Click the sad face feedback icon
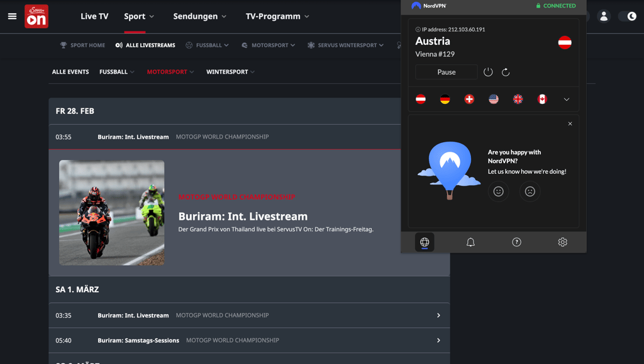The image size is (644, 364). (x=530, y=191)
